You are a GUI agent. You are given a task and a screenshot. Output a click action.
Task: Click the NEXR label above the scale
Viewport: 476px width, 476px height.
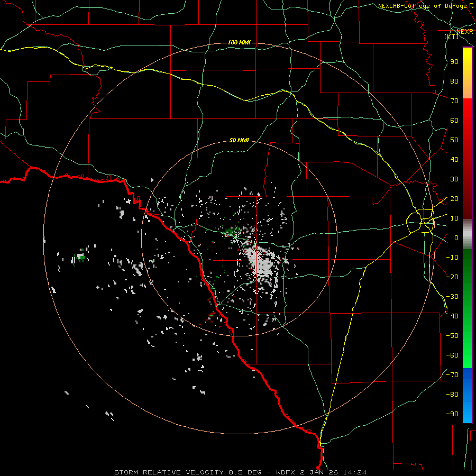click(465, 32)
